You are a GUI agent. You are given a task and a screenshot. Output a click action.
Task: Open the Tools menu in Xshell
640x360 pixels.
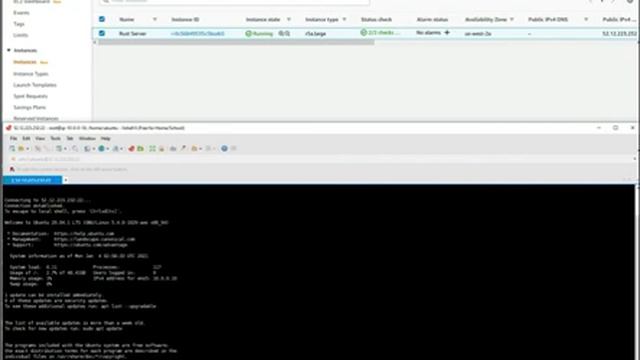55,138
